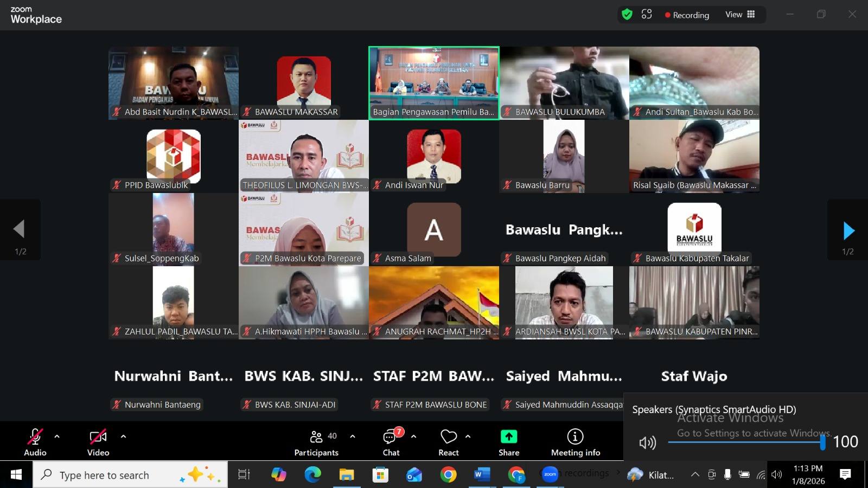Go to next gallery page arrow
Viewport: 868px width, 488px height.
848,230
